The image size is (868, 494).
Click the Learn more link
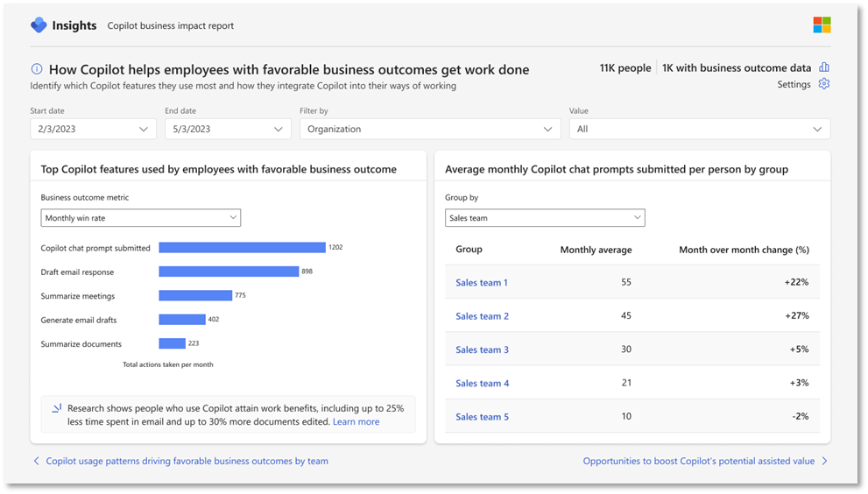356,421
